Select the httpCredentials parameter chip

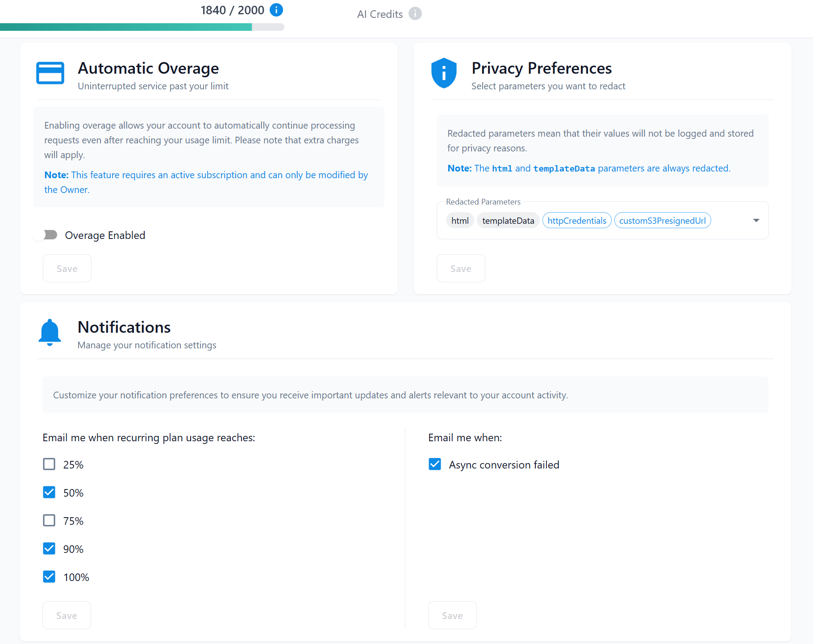[576, 220]
